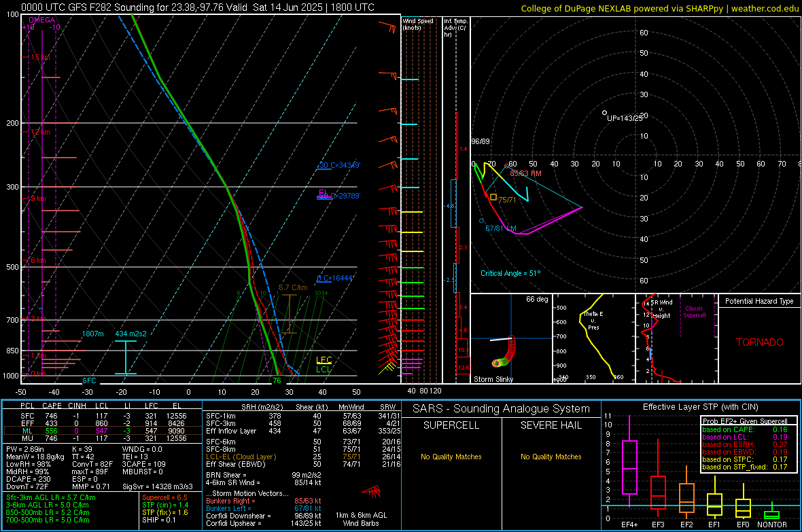
Task: Click the SigSvr = 14328 m3/s3 value
Action: point(158,486)
